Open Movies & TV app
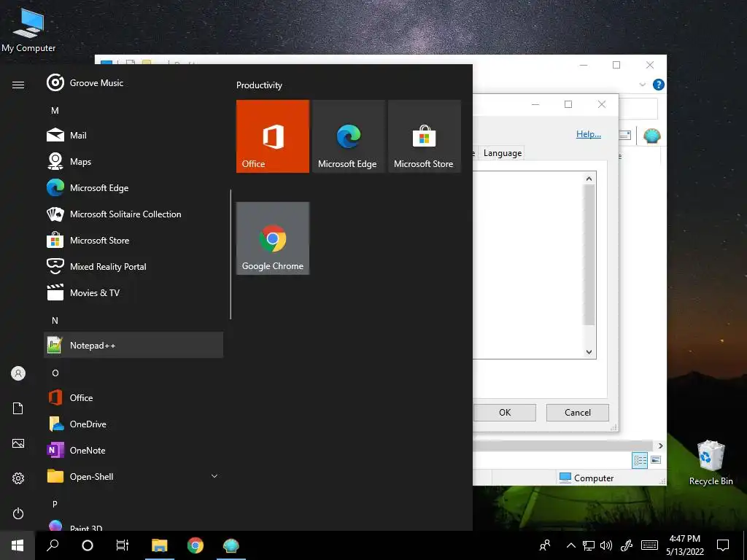The height and width of the screenshot is (560, 747). pos(133,292)
